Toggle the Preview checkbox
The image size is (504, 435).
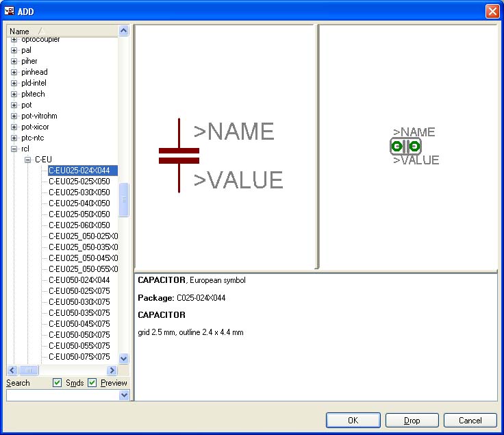click(92, 383)
